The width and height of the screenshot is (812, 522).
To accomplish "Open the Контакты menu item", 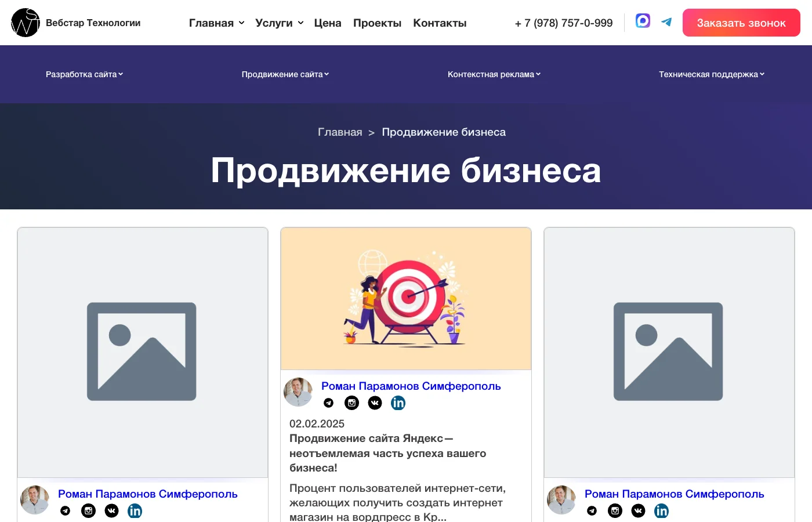I will (x=440, y=23).
